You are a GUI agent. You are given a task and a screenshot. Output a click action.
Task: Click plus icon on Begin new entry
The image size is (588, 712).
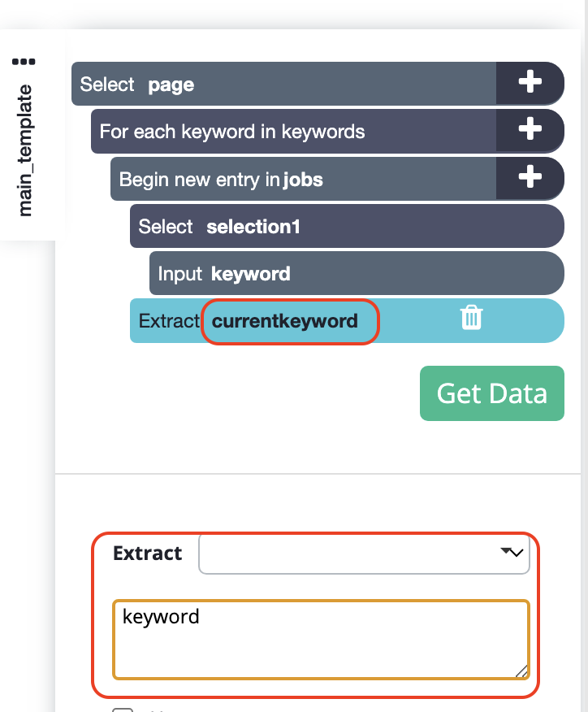point(530,177)
